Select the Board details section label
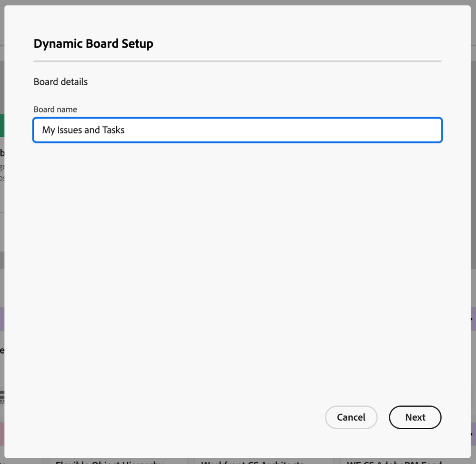 (x=61, y=82)
